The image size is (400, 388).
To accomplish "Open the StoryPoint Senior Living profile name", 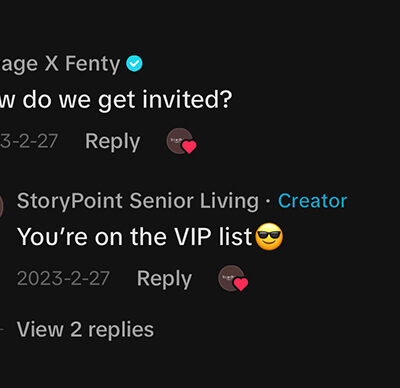I will 138,201.
